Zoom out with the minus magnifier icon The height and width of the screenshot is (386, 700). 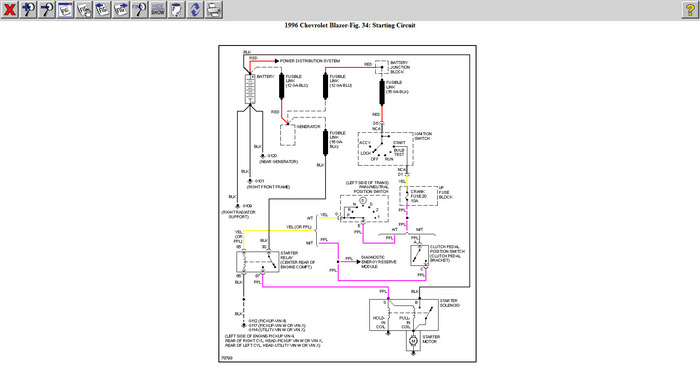[47, 9]
